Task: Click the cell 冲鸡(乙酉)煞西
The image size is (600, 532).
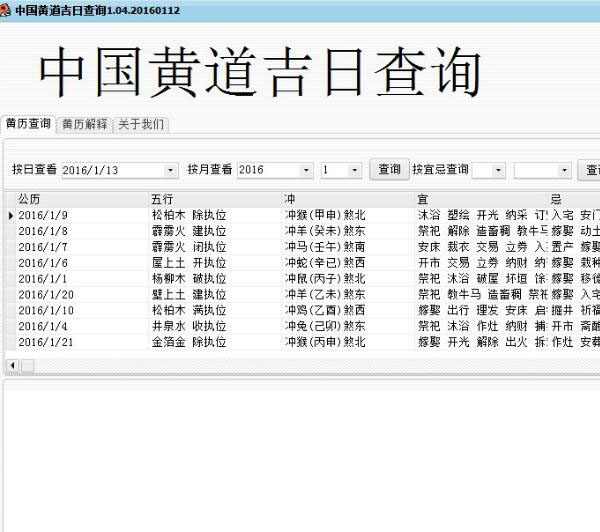Action: [347, 310]
